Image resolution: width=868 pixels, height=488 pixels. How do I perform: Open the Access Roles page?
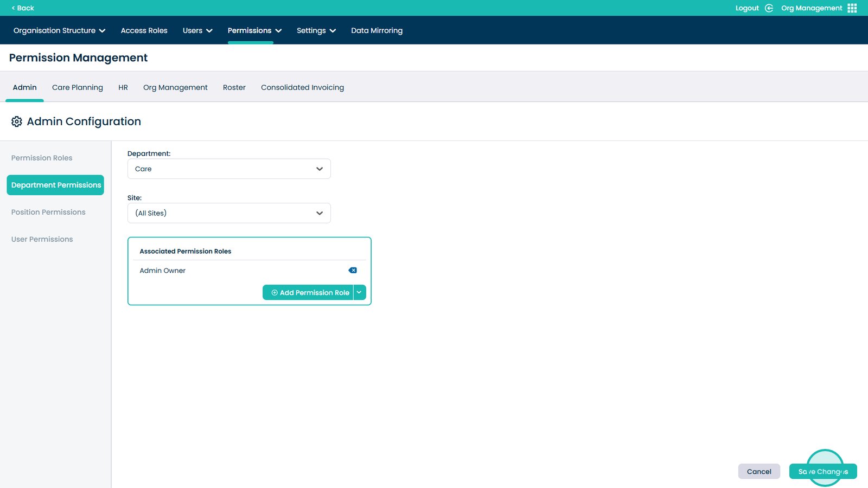tap(144, 30)
